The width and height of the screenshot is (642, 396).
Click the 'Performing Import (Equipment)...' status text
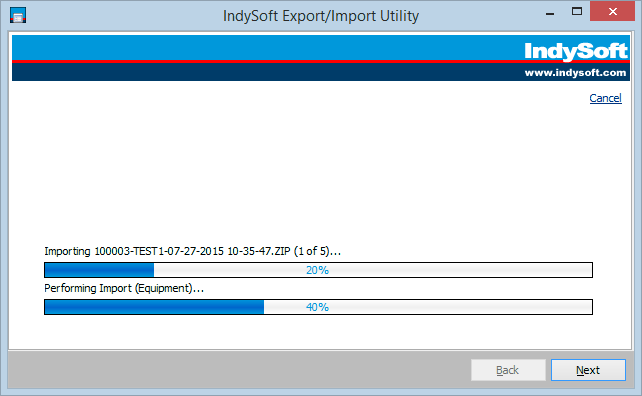[124, 288]
